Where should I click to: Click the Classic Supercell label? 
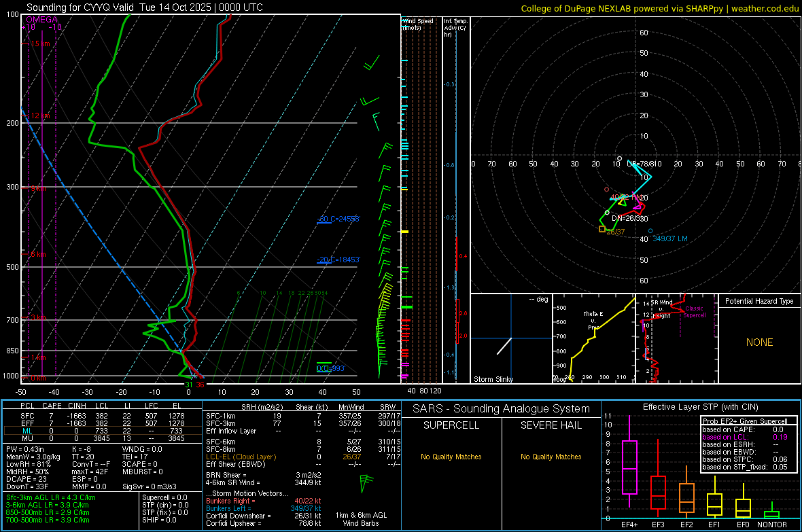pos(694,312)
